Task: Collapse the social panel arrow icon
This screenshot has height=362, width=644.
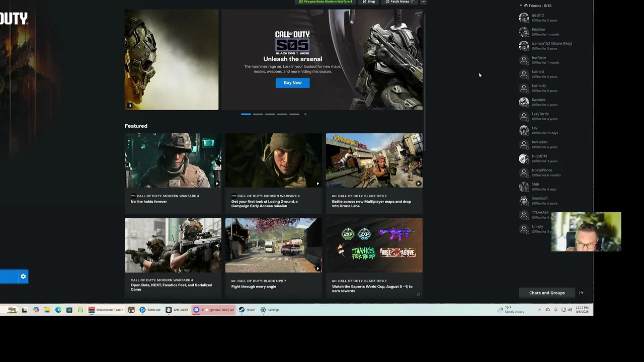Action: [x=581, y=293]
